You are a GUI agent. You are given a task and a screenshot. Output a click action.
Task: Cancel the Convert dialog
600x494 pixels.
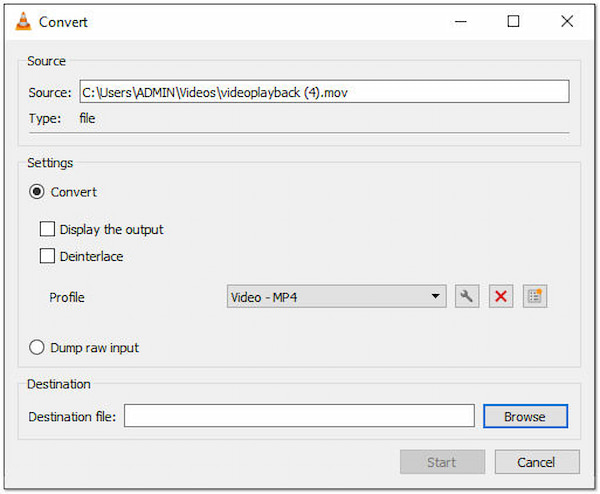coord(537,462)
